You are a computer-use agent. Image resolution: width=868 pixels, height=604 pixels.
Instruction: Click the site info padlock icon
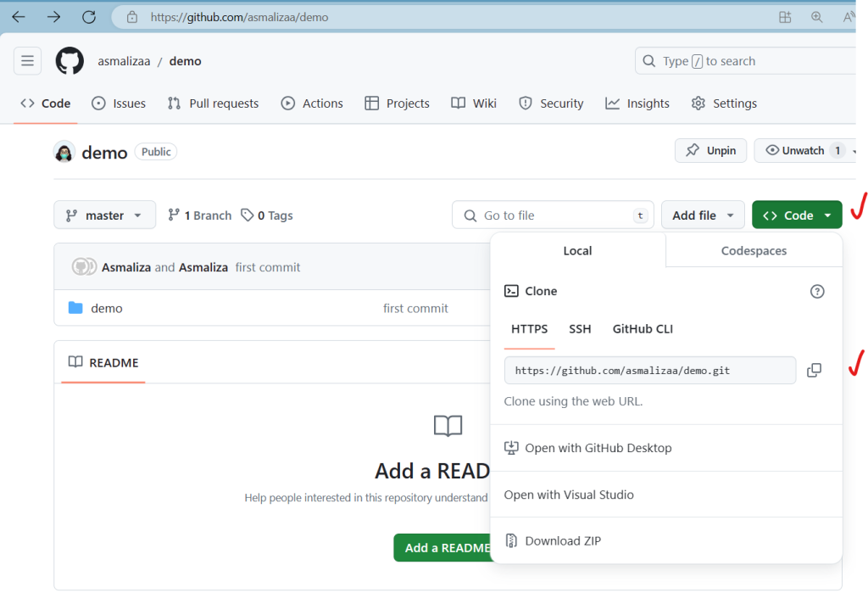pos(131,17)
